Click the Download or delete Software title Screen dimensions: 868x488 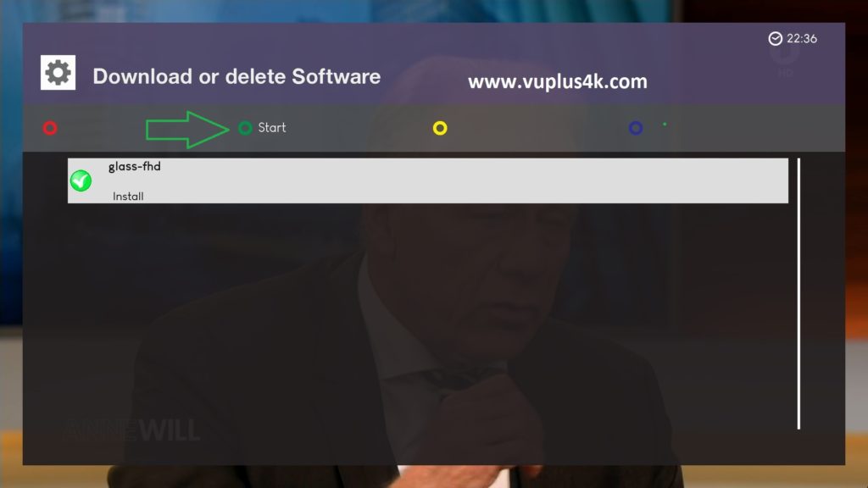[236, 76]
